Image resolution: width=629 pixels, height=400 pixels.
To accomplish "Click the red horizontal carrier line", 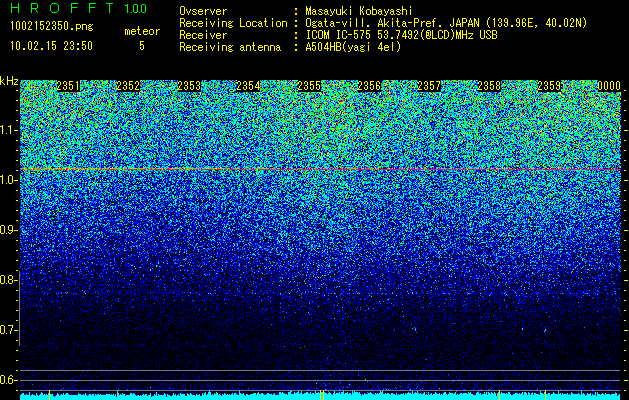I will coord(321,170).
